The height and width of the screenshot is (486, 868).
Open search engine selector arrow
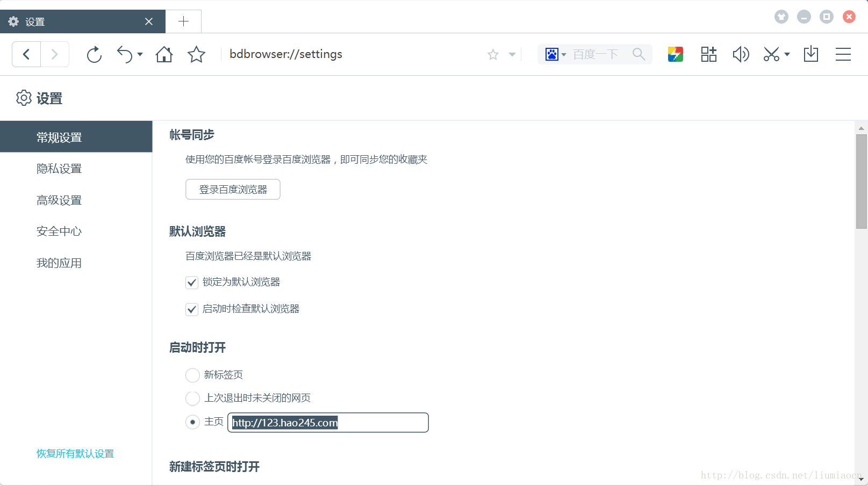tap(564, 55)
